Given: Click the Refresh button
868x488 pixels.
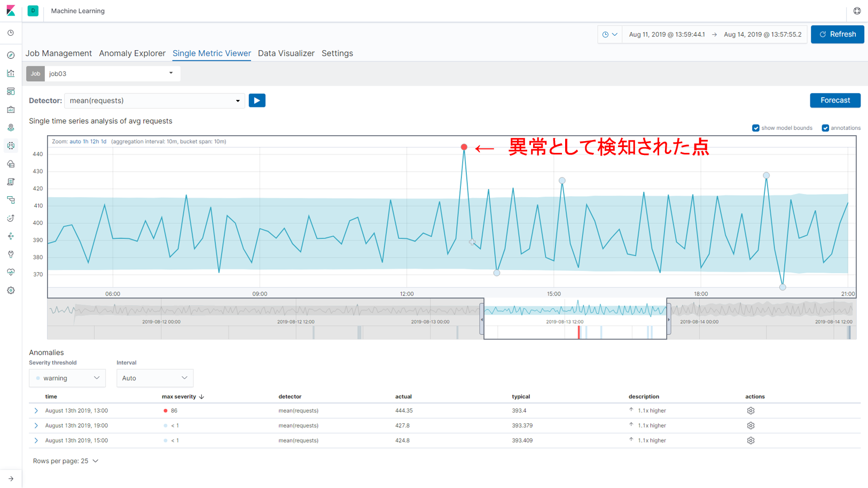Looking at the screenshot, I should pos(837,34).
